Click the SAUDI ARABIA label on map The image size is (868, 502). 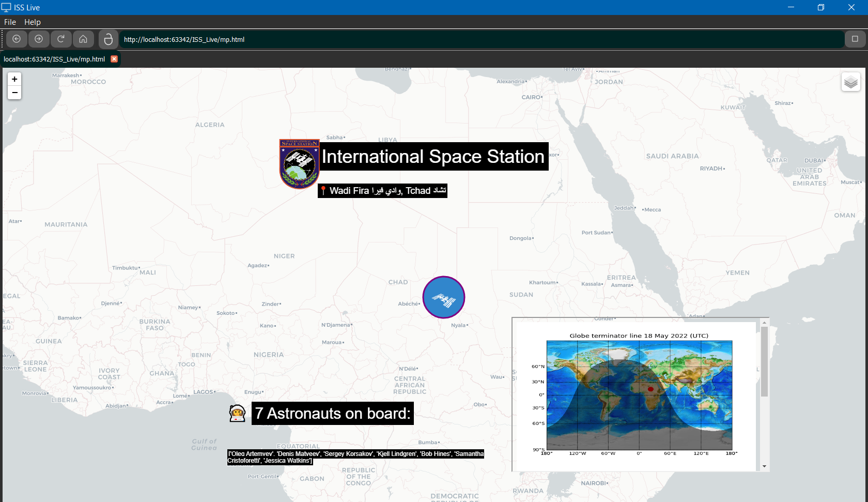672,156
